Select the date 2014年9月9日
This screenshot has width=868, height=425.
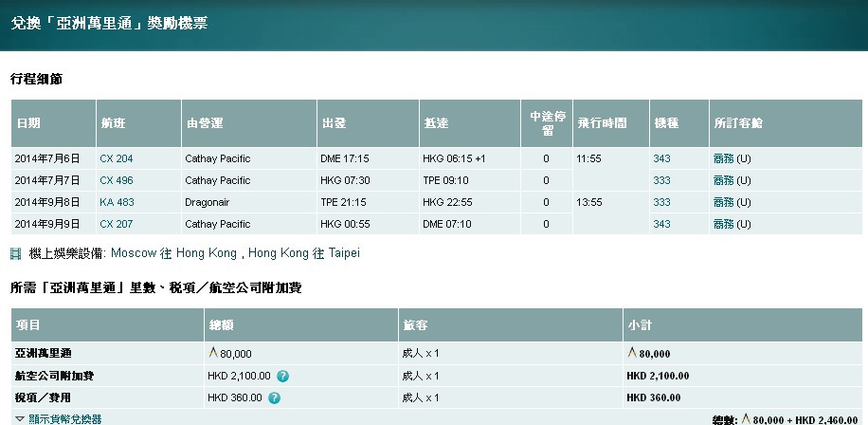coord(47,225)
